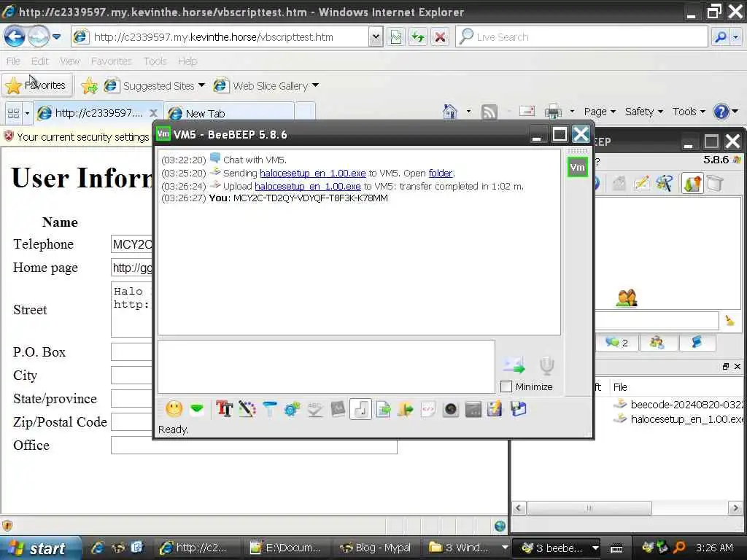Open the transfer folder link
Viewport: 747px width, 560px height.
[441, 174]
